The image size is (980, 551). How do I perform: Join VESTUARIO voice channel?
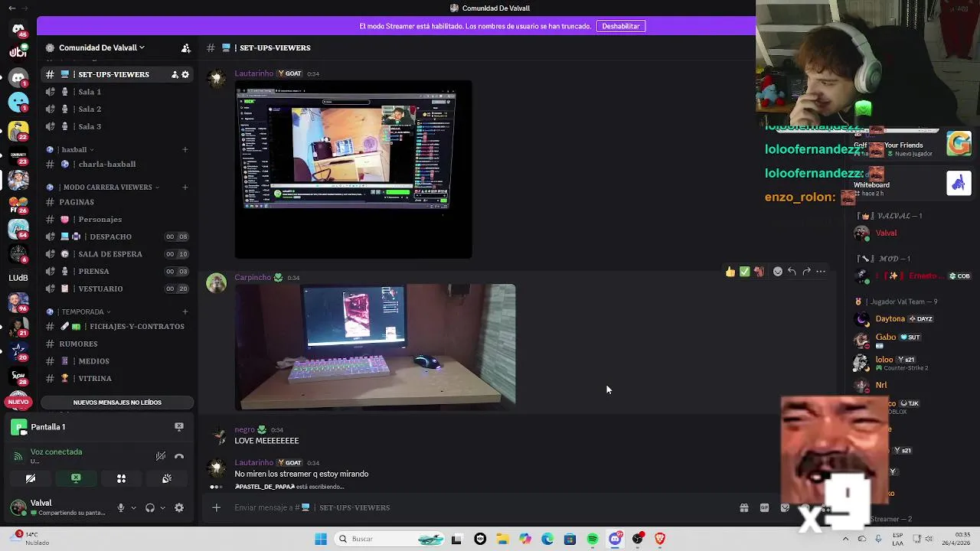(117, 289)
